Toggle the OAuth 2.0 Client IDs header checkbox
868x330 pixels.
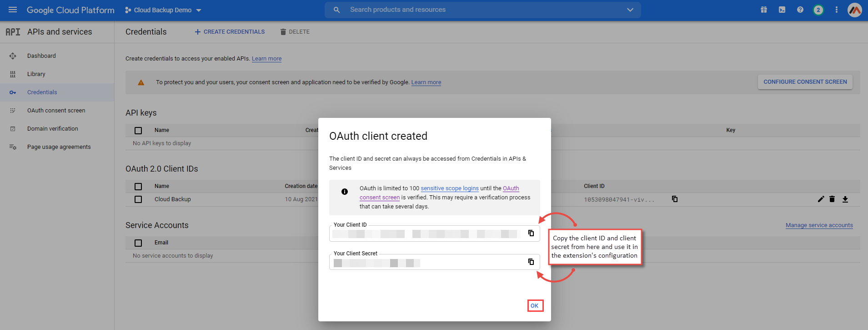click(138, 187)
